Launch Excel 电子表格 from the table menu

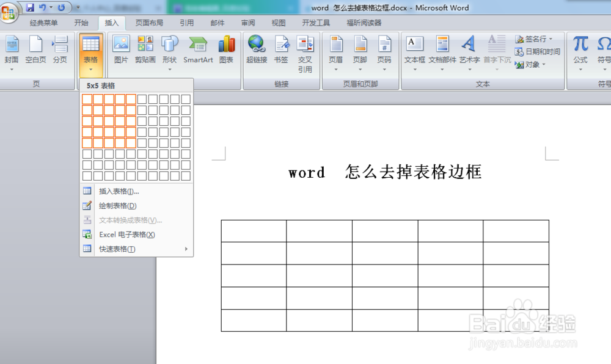(127, 235)
